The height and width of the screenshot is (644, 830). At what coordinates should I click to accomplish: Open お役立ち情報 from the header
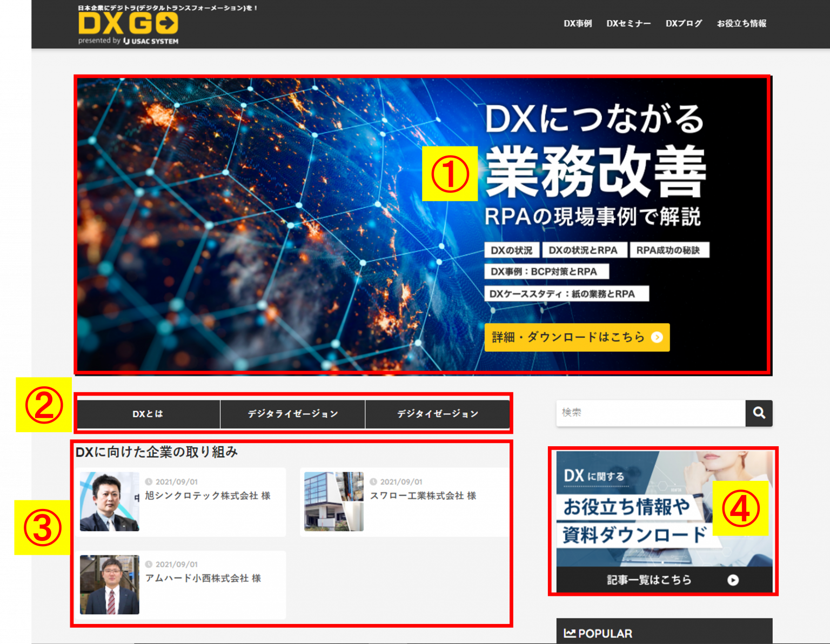click(x=741, y=23)
